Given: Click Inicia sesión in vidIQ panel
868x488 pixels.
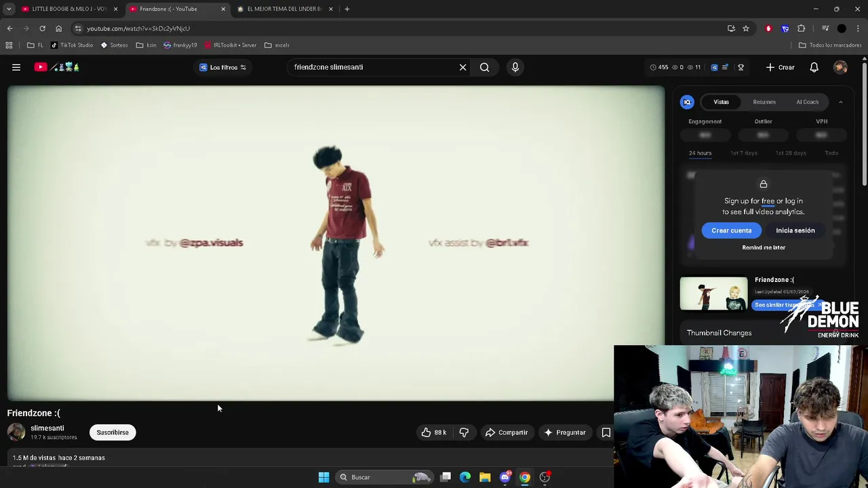Looking at the screenshot, I should [x=795, y=230].
